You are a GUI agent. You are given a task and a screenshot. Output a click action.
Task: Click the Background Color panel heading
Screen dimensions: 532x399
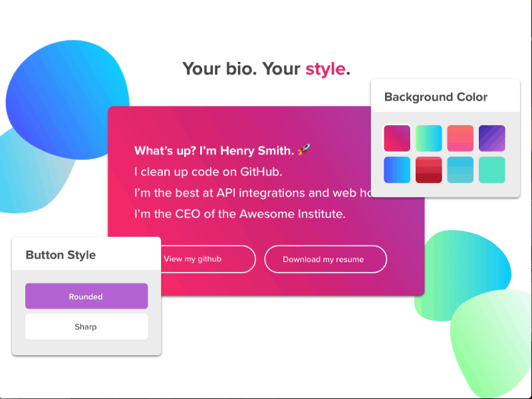click(x=436, y=97)
